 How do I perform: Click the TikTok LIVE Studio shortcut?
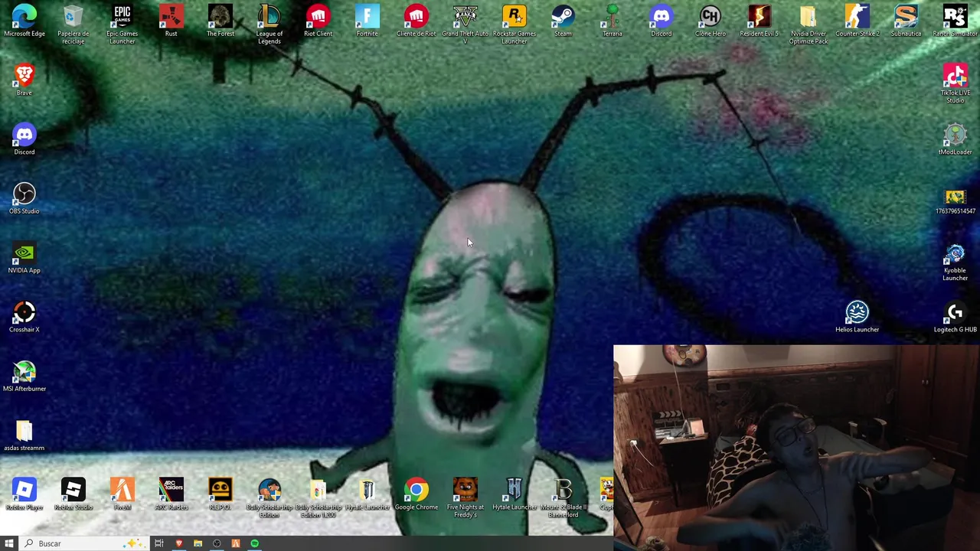click(955, 84)
